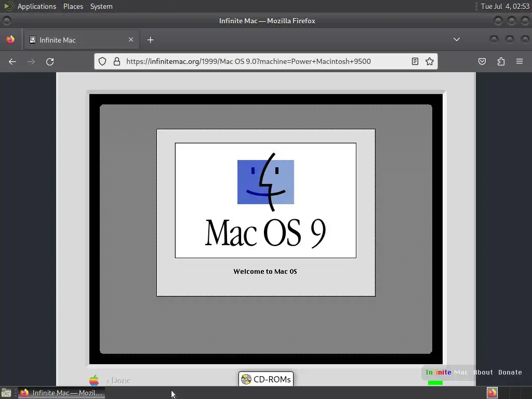Screen dimensions: 532x399
Task: Bookmark this page with the star
Action: (x=430, y=61)
